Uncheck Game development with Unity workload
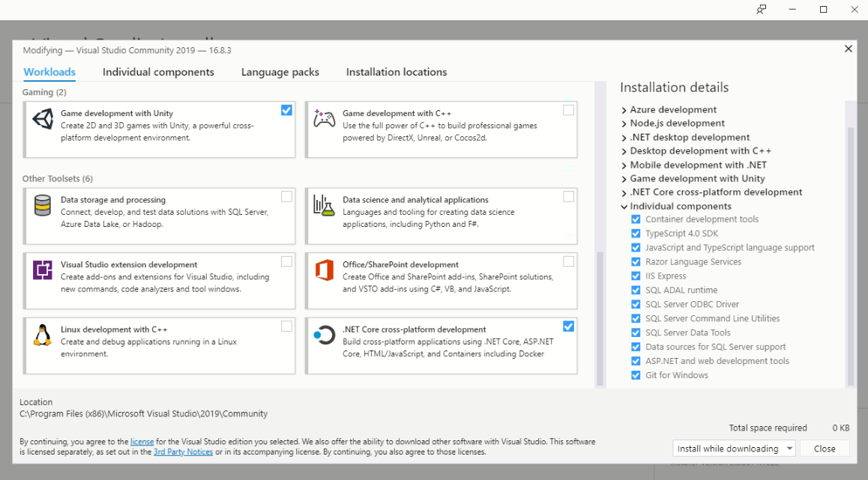Image resolution: width=868 pixels, height=480 pixels. pyautogui.click(x=286, y=110)
